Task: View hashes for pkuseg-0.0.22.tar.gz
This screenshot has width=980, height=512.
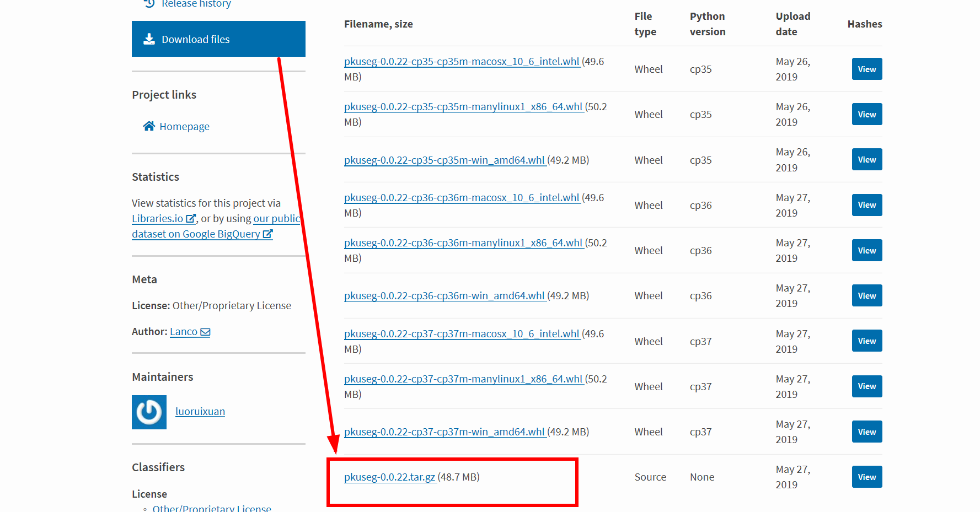Action: (x=866, y=477)
